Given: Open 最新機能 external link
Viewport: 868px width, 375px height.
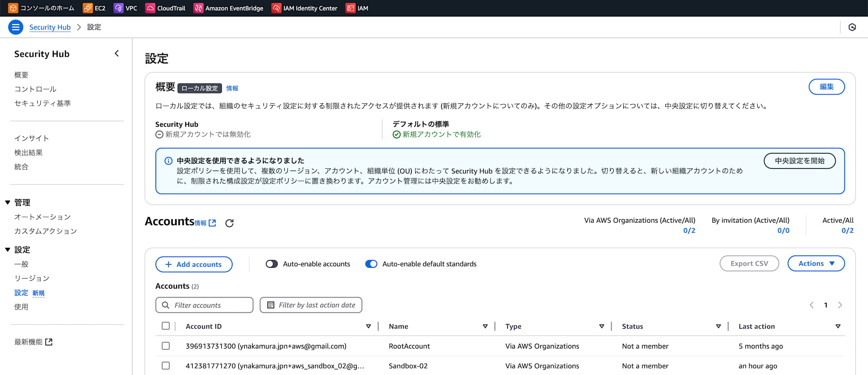Looking at the screenshot, I should 33,342.
